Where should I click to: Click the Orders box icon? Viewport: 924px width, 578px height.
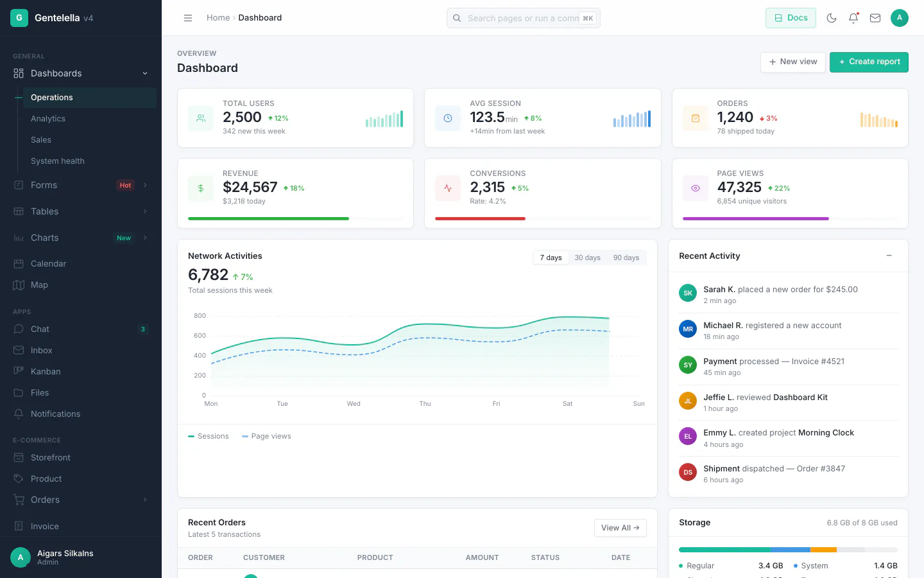click(695, 118)
